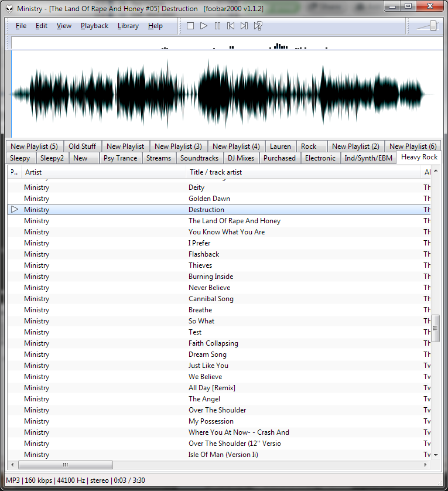The width and height of the screenshot is (448, 491).
Task: Click the now-playing arrow on Destruction row
Action: 15,210
